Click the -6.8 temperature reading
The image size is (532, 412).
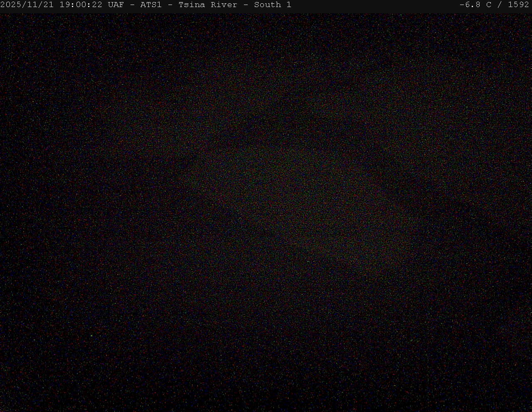[470, 5]
